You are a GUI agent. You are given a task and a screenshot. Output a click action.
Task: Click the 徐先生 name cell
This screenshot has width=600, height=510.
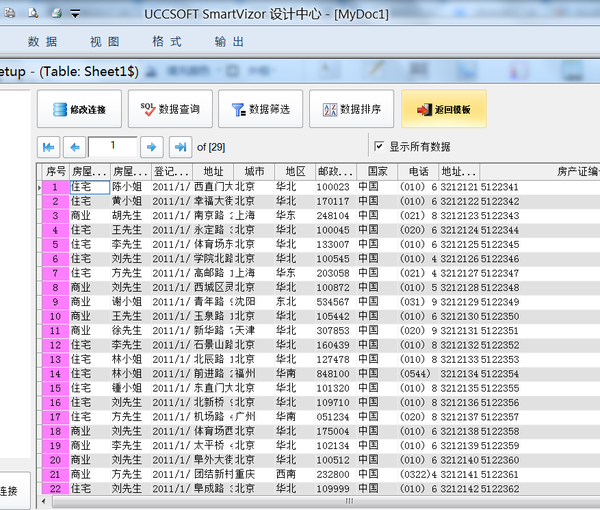click(x=130, y=331)
